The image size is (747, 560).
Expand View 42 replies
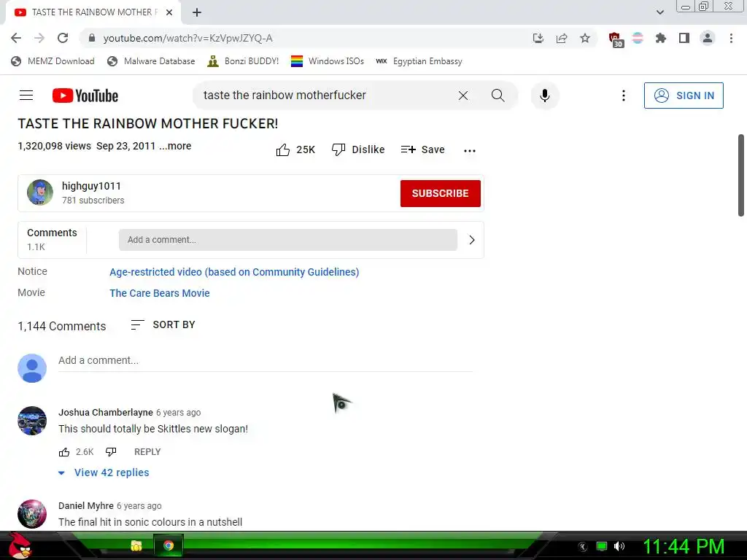104,472
